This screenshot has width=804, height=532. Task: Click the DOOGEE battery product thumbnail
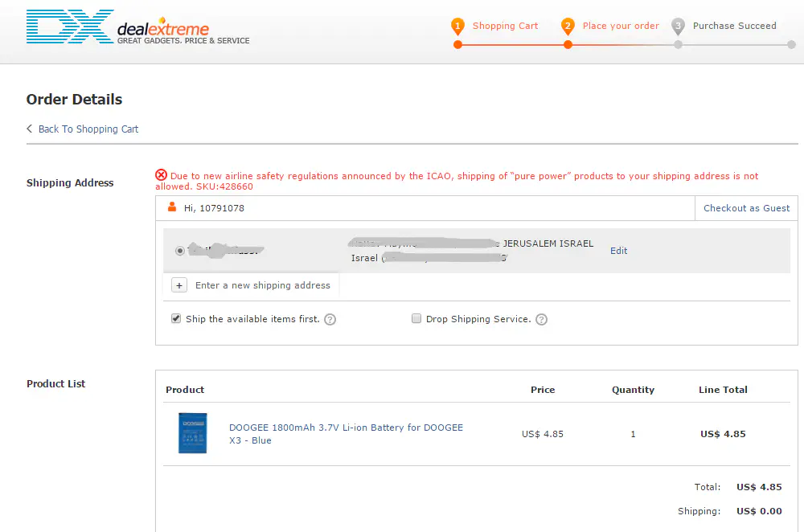coord(193,433)
